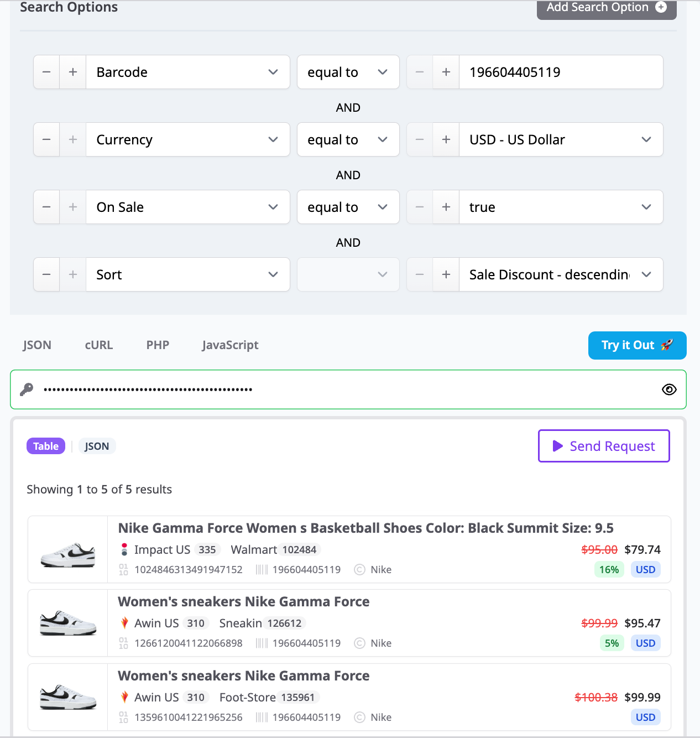Image resolution: width=700 pixels, height=738 pixels.
Task: Switch to the PHP tab
Action: [158, 345]
